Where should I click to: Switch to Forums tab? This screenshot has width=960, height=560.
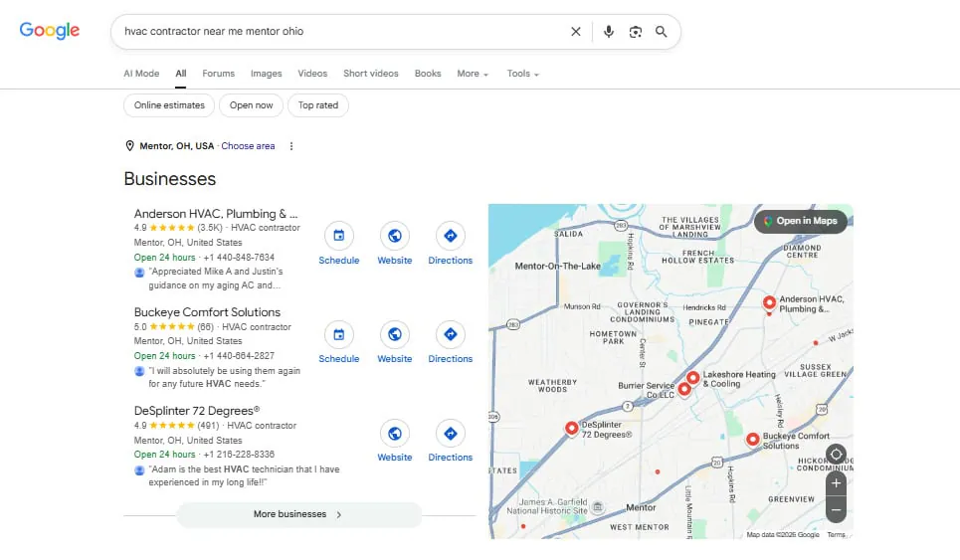[218, 74]
